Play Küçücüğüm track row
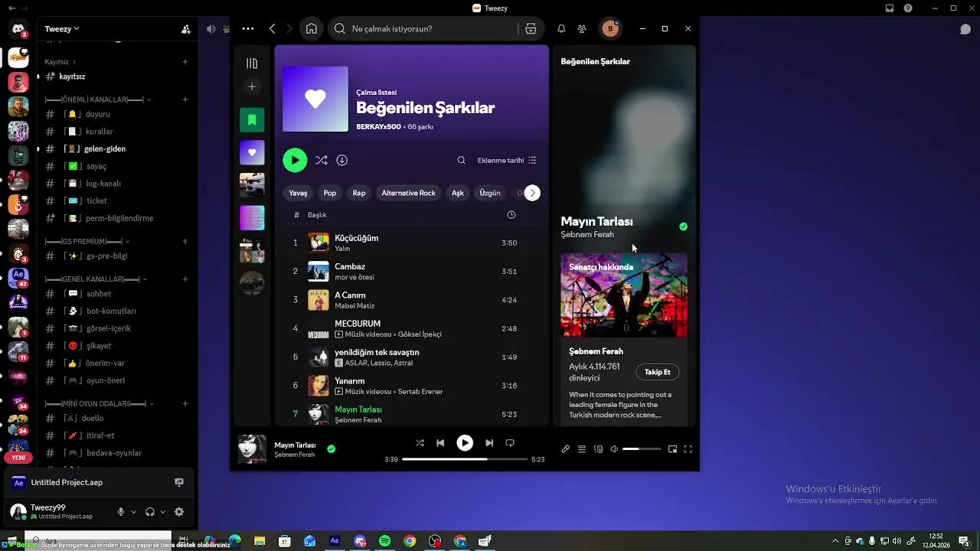 click(412, 243)
